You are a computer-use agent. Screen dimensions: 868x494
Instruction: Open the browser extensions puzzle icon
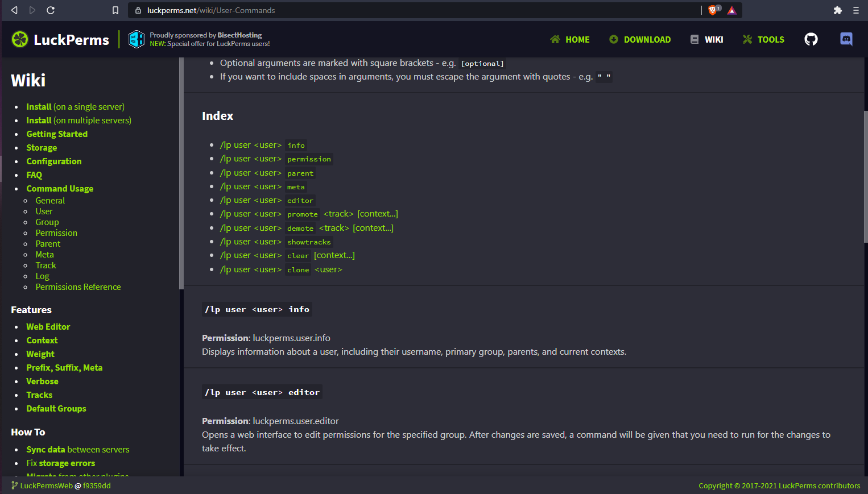click(837, 10)
